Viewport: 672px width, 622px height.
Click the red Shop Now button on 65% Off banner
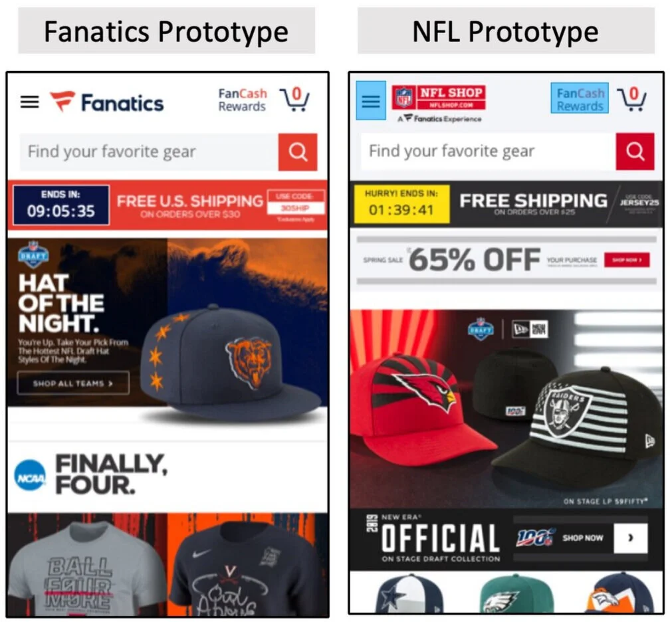(627, 260)
